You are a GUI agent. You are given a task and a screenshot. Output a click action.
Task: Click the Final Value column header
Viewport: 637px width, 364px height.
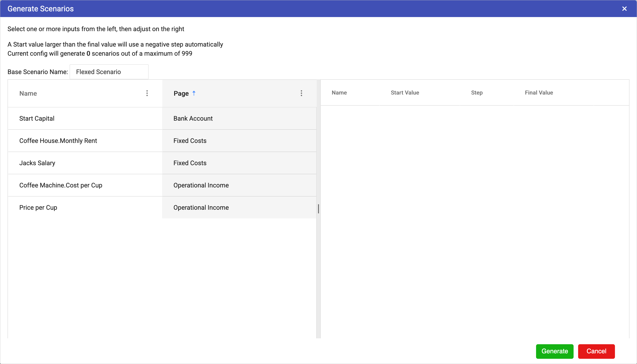[539, 93]
